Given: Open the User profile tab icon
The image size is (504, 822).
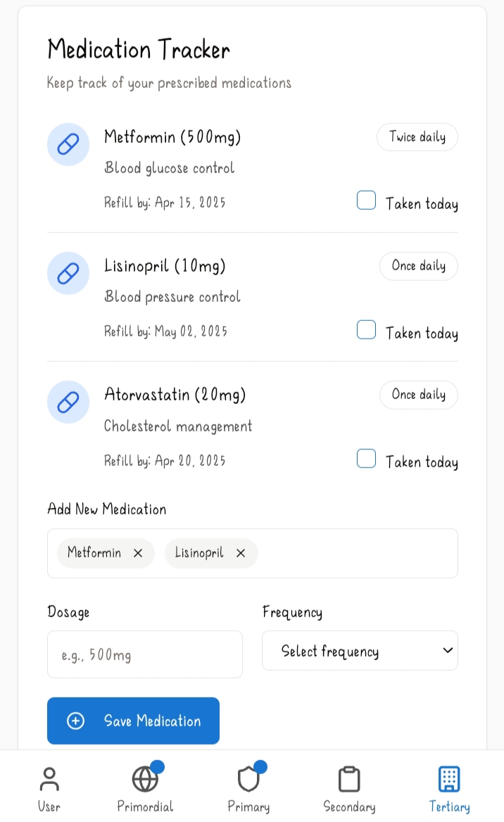Looking at the screenshot, I should [x=49, y=780].
